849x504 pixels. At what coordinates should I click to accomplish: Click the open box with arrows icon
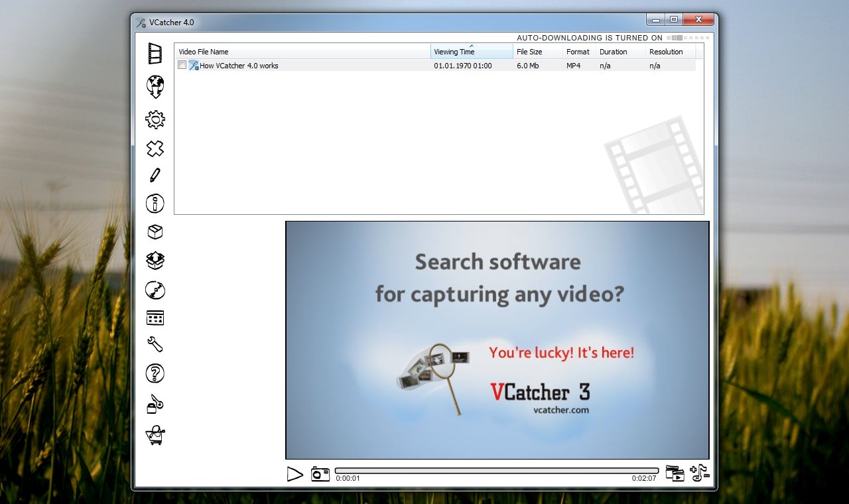click(155, 261)
